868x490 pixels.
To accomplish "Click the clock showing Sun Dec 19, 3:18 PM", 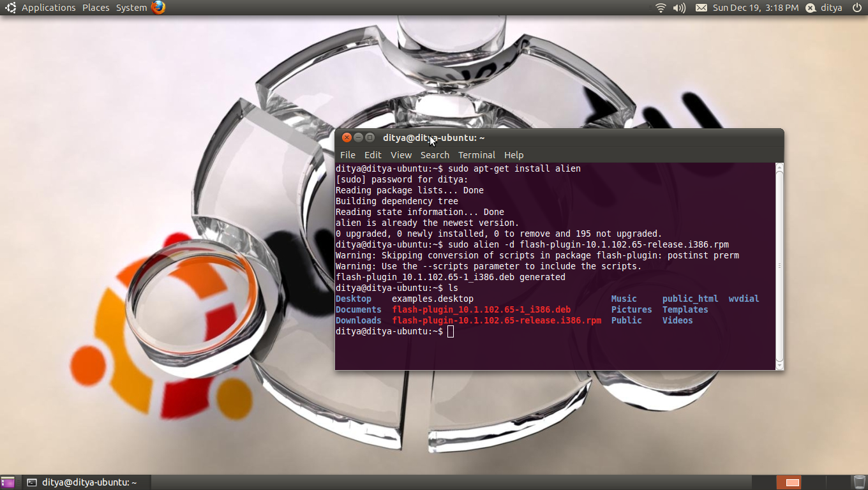I will click(756, 8).
